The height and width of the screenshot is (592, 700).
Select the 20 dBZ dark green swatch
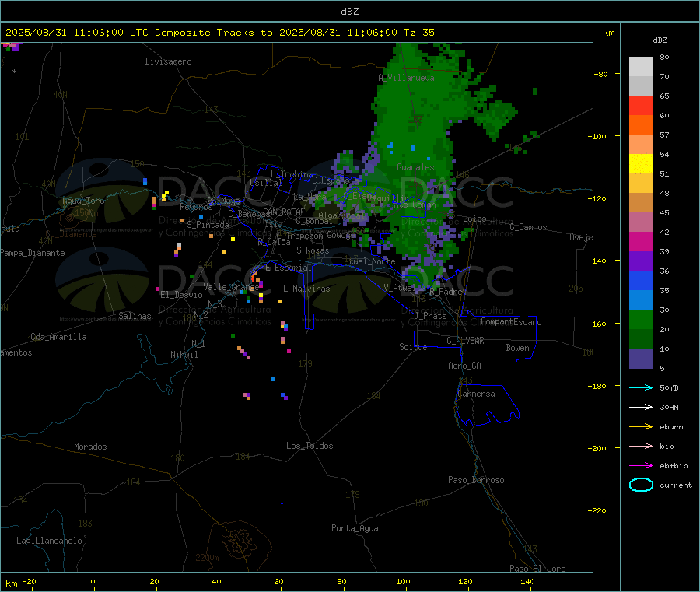[641, 338]
